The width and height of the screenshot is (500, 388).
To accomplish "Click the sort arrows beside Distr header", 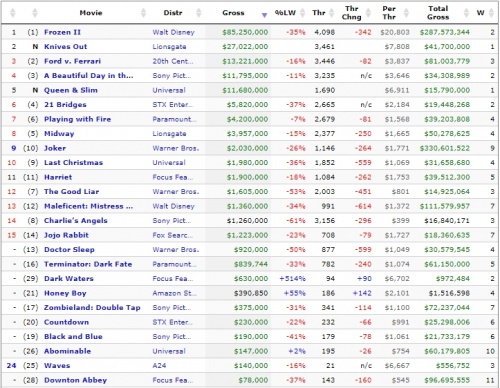I will click(199, 13).
